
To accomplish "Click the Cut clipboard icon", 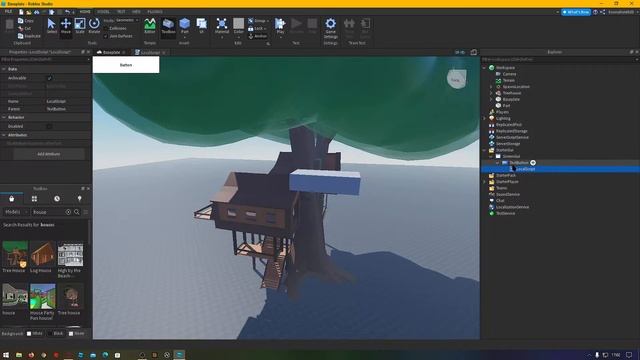I will [20, 28].
